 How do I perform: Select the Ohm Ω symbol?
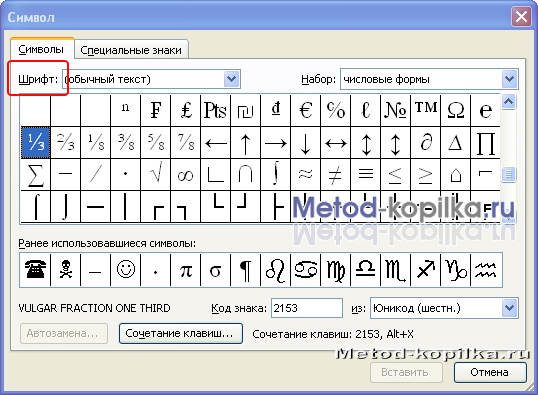pos(455,111)
